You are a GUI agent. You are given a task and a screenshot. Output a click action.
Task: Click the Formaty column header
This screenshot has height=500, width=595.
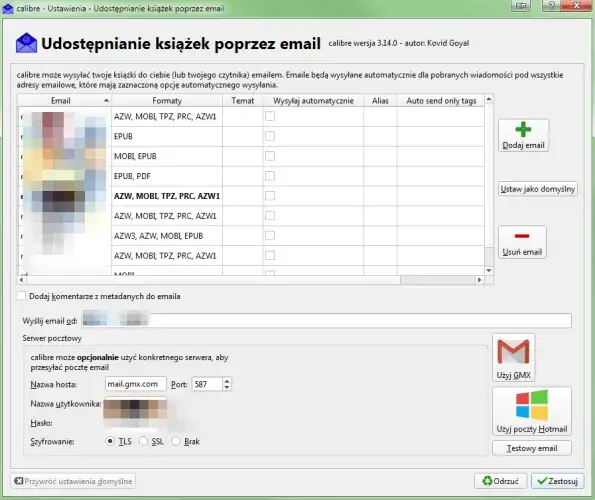coord(167,101)
